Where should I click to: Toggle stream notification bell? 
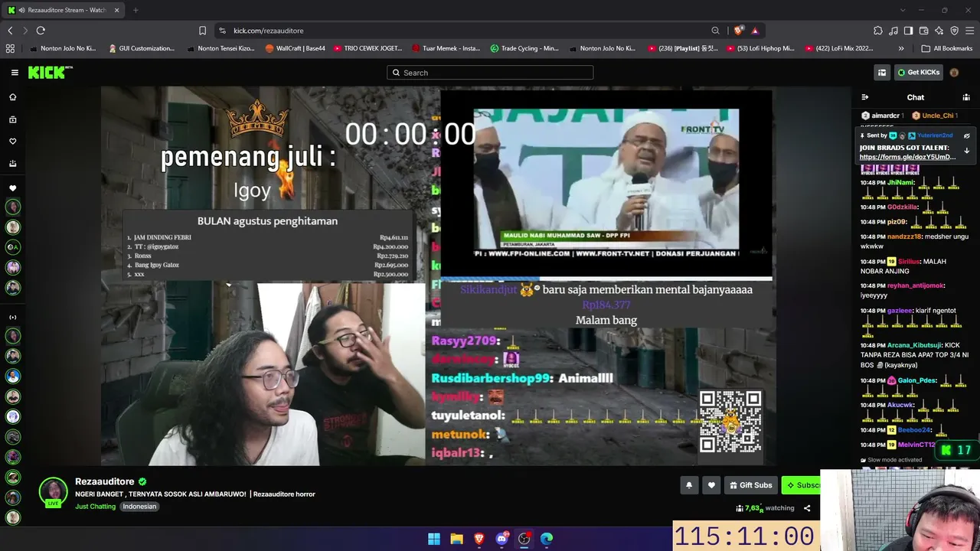(689, 485)
